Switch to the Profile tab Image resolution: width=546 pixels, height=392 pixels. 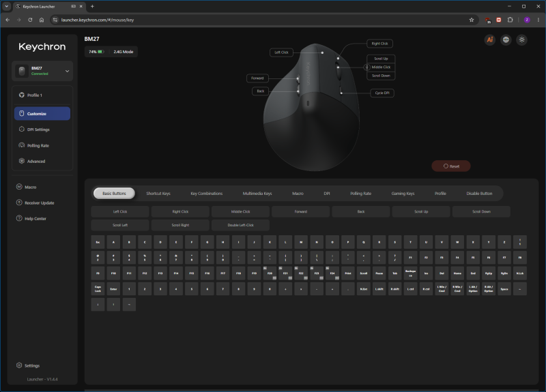pos(440,194)
